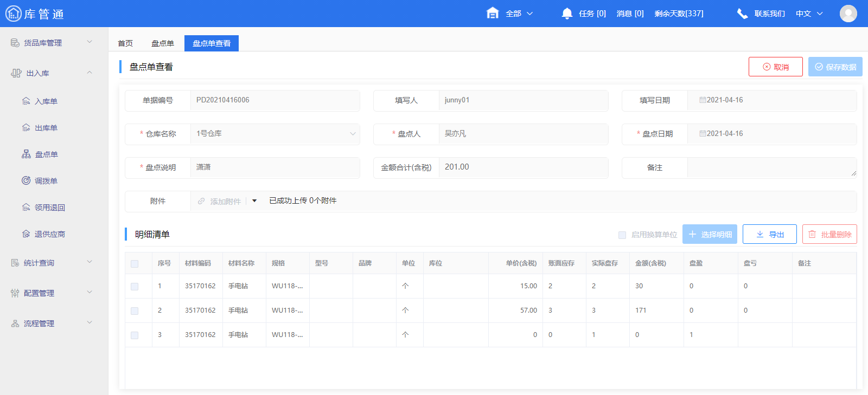This screenshot has width=868, height=395.
Task: Click the plus icon on 选择明细 button
Action: pos(692,235)
